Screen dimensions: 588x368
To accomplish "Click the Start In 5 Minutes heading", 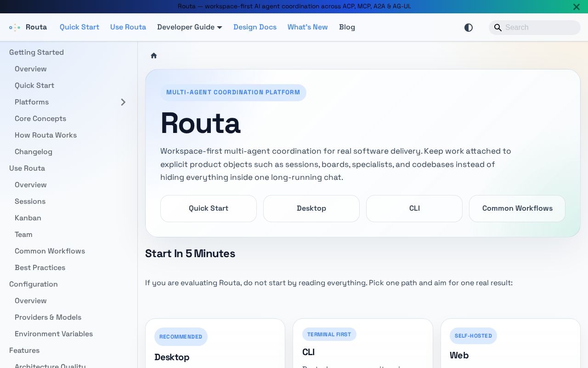I will coord(190,254).
